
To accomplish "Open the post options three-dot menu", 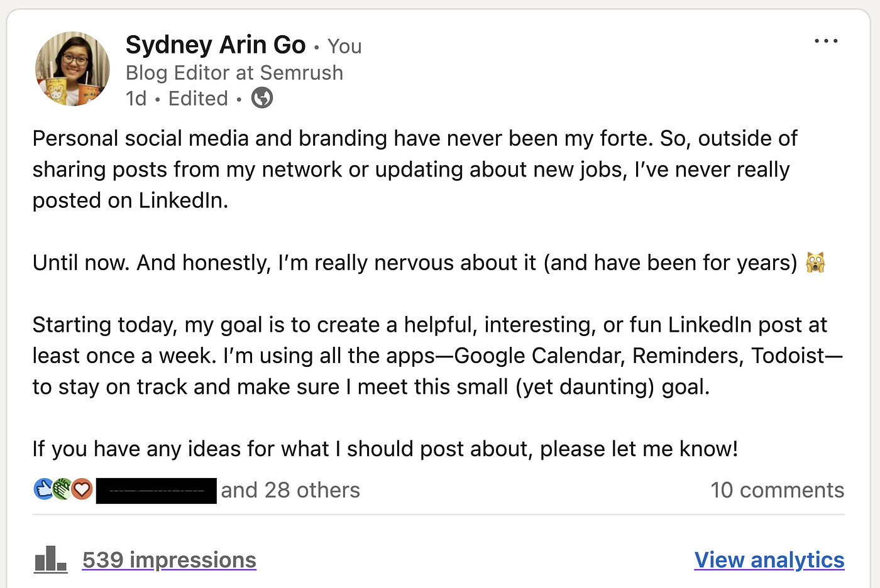I will [x=825, y=40].
